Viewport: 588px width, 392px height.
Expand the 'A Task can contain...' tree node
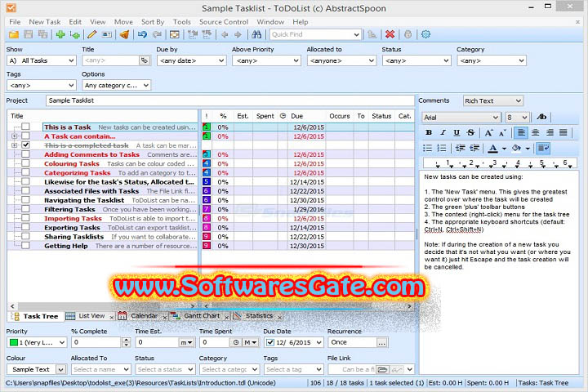point(14,136)
